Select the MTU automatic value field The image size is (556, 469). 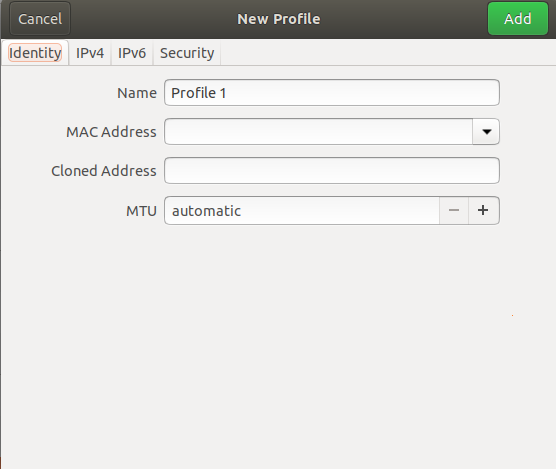[x=302, y=211]
